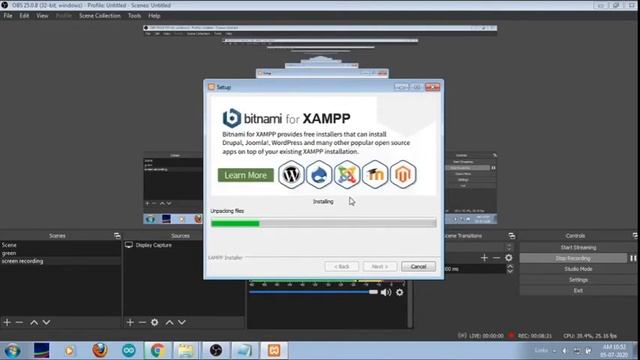Viewport: 640px width, 360px height.
Task: Open the Help menu in OBS
Action: (x=154, y=16)
